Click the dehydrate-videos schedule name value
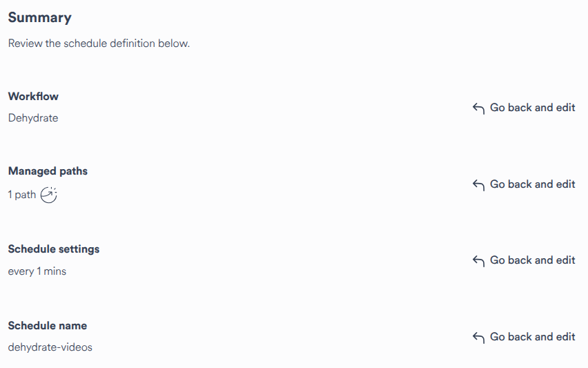The image size is (588, 368). [x=50, y=347]
